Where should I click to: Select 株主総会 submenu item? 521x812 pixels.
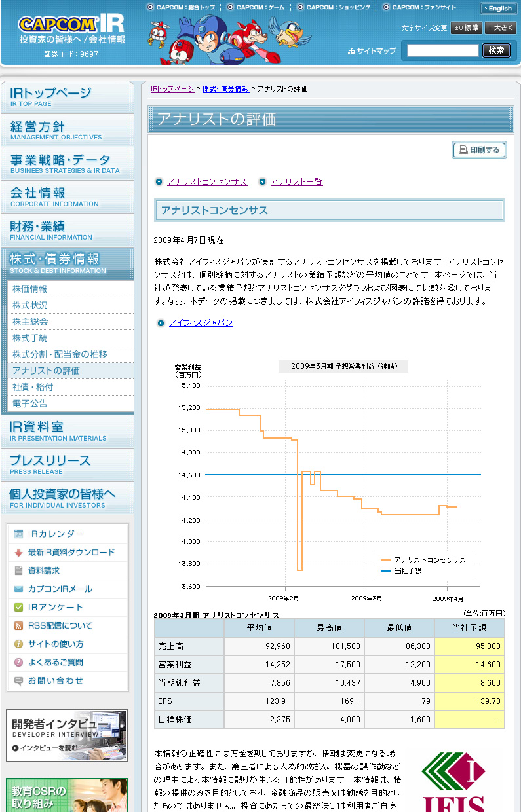(71, 322)
